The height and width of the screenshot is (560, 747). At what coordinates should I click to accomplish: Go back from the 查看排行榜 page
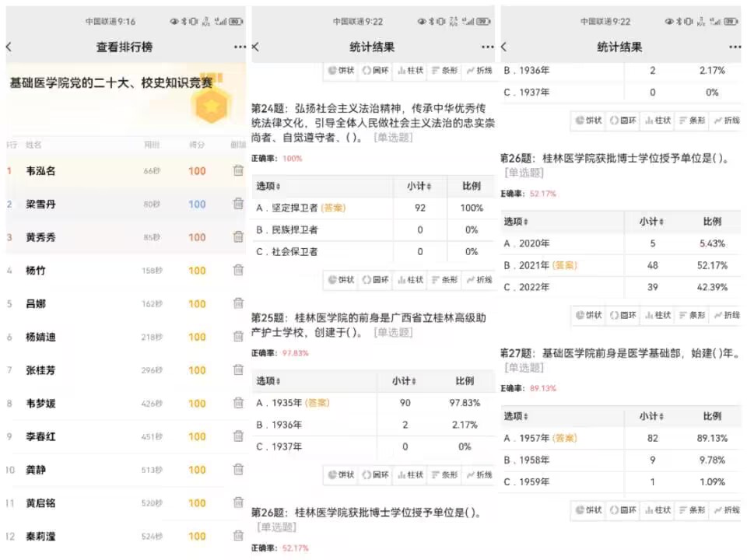(x=9, y=47)
